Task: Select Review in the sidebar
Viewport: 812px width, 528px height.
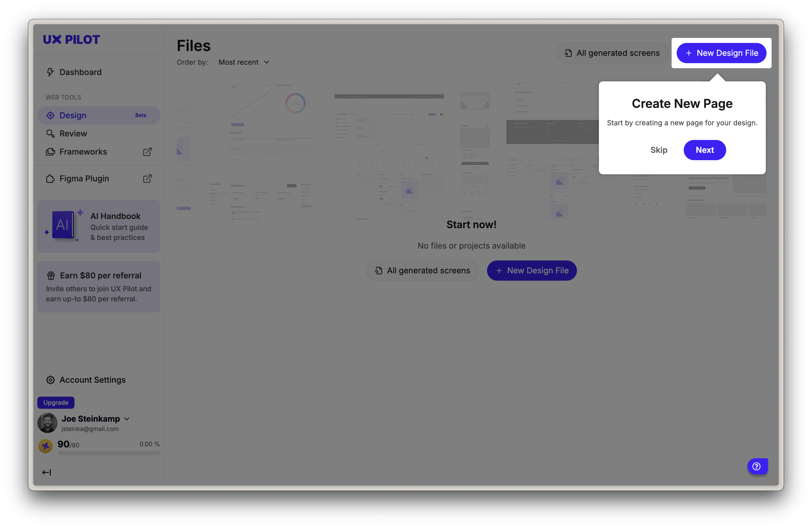Action: click(x=73, y=133)
